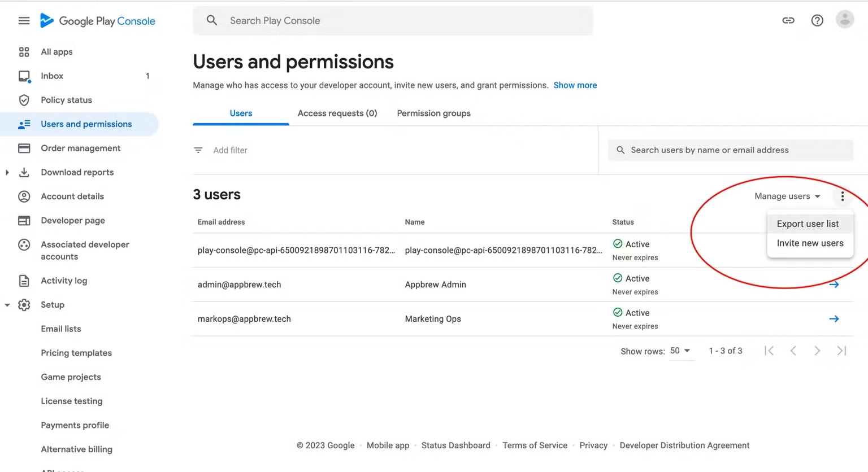Viewport: 868px width, 472px height.
Task: Expand the Download reports section
Action: [7, 172]
